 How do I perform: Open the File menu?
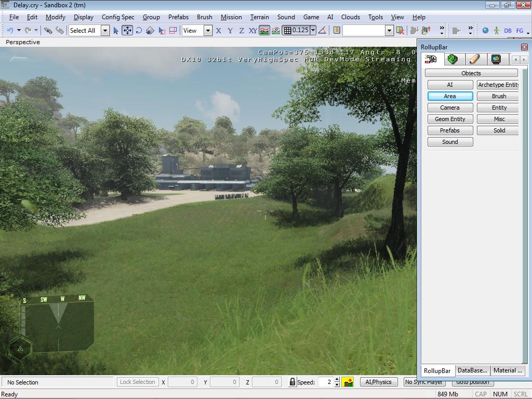(14, 17)
